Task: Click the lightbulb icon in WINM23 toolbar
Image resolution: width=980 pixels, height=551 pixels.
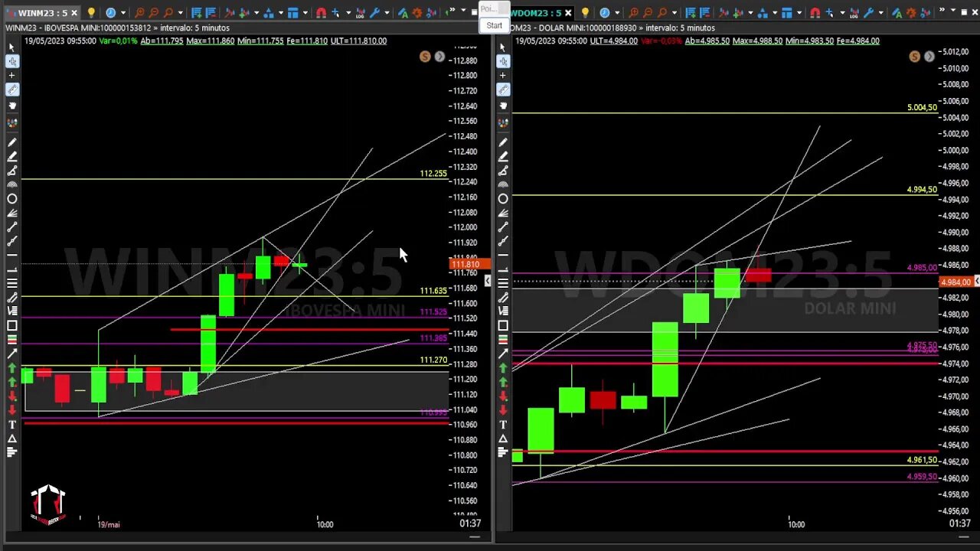Action: [91, 13]
